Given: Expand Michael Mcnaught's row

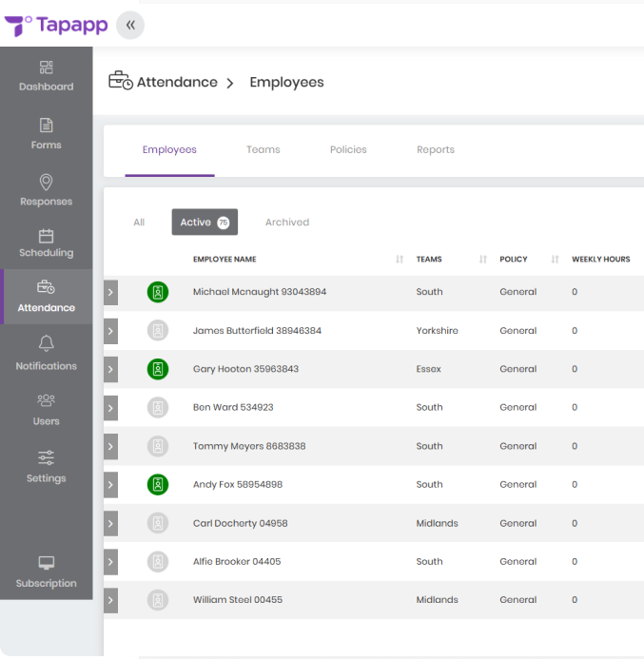Looking at the screenshot, I should tap(110, 292).
